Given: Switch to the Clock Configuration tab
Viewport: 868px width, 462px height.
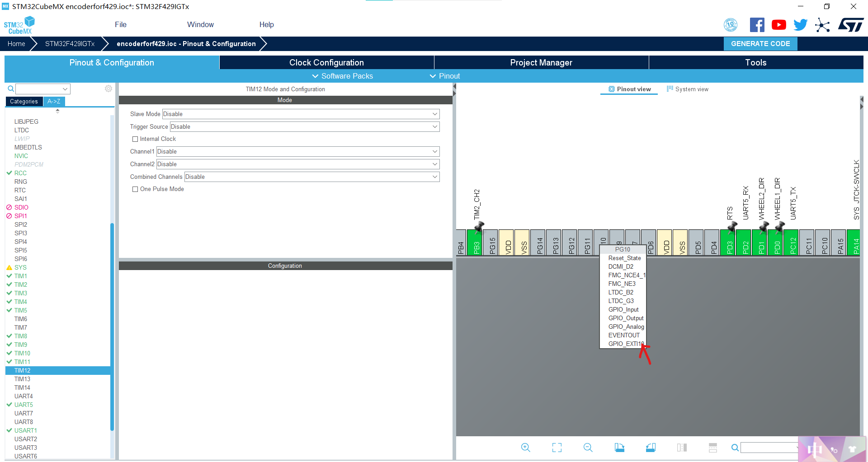Looking at the screenshot, I should point(326,62).
